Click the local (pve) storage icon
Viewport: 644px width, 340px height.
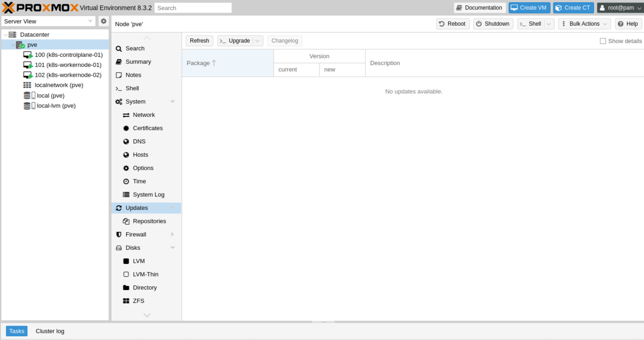click(x=30, y=95)
